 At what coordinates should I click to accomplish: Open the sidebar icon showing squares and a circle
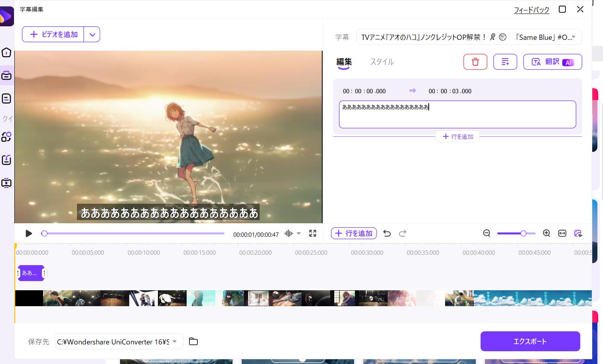click(6, 137)
